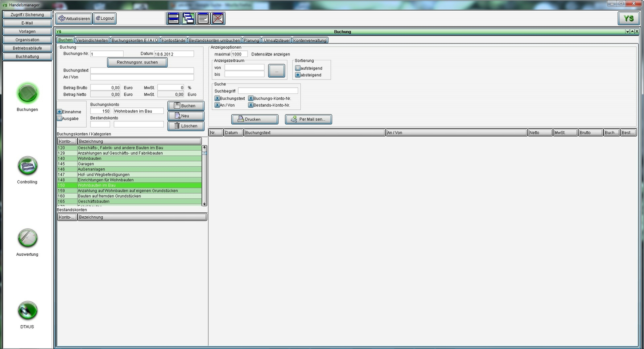Click the cascade windows toolbar icon

coord(188,18)
